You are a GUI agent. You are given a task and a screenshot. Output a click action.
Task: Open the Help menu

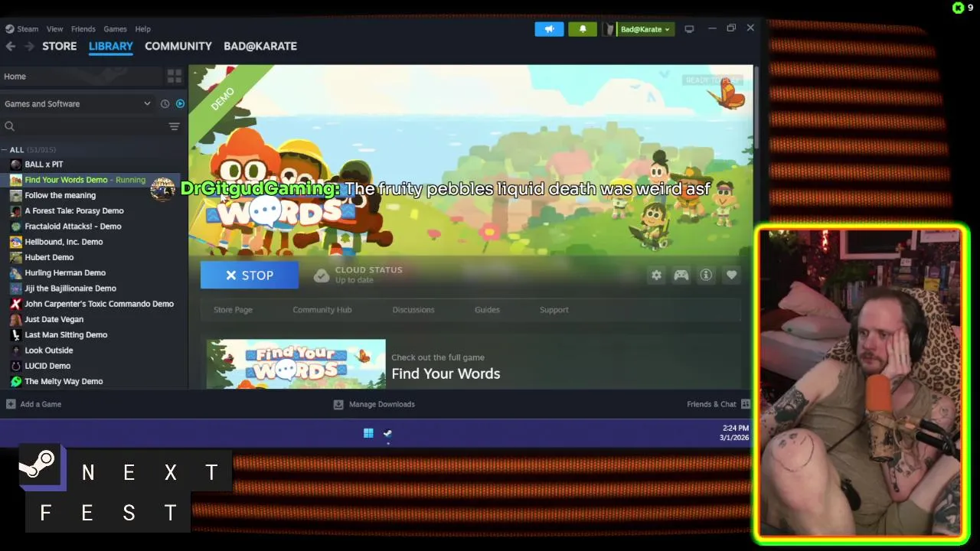point(142,29)
